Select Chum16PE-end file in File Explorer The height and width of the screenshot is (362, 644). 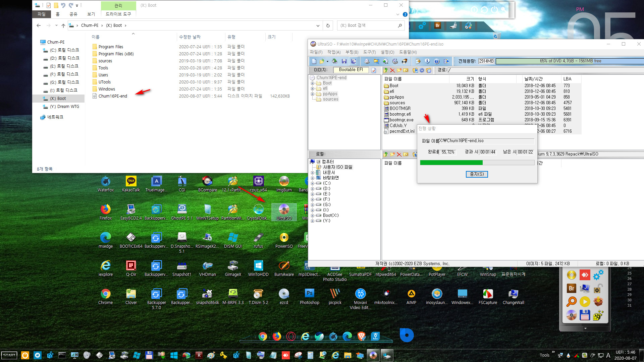point(113,96)
